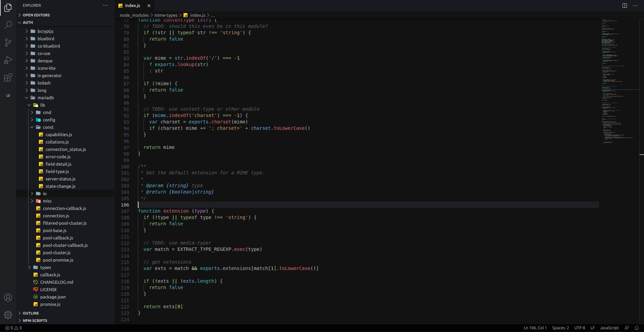Image resolution: width=644 pixels, height=332 pixels.
Task: Expand the OUTLINE section
Action: [x=31, y=313]
